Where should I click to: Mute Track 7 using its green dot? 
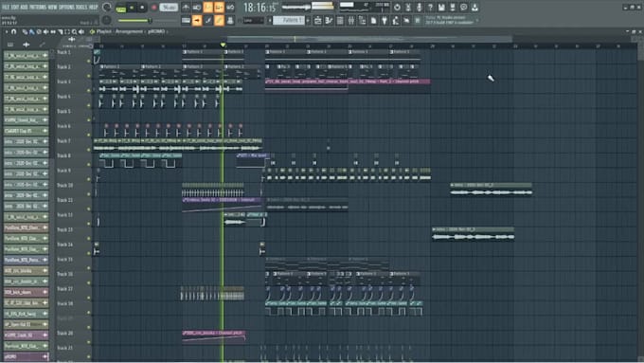tap(89, 150)
